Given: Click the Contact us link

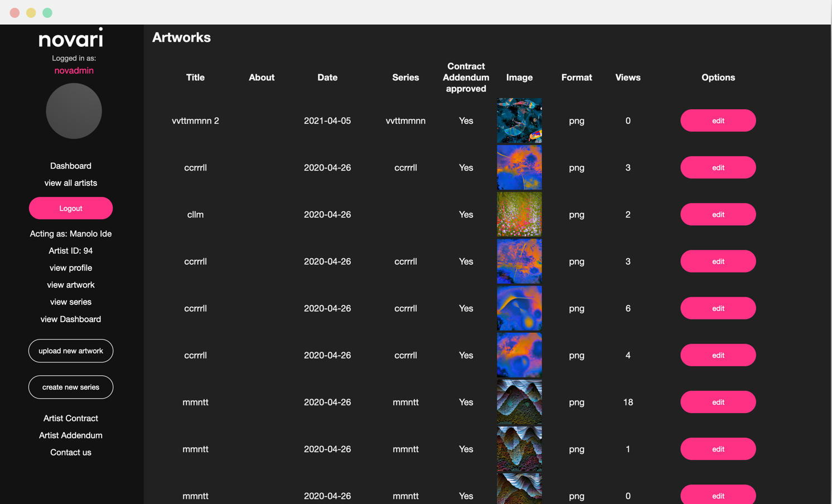Looking at the screenshot, I should 71,452.
